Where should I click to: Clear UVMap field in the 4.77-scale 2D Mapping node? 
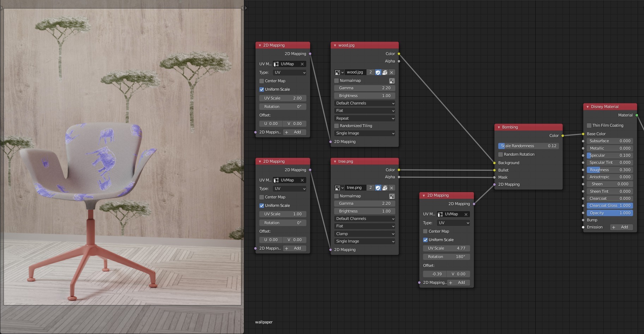466,214
